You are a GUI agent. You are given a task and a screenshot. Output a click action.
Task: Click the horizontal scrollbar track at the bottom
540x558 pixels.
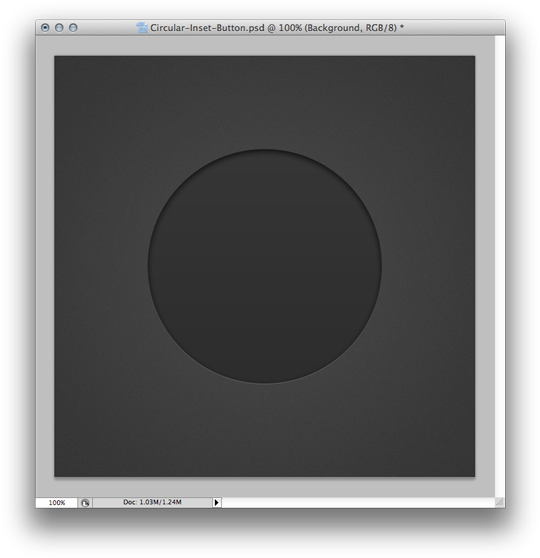coord(358,502)
